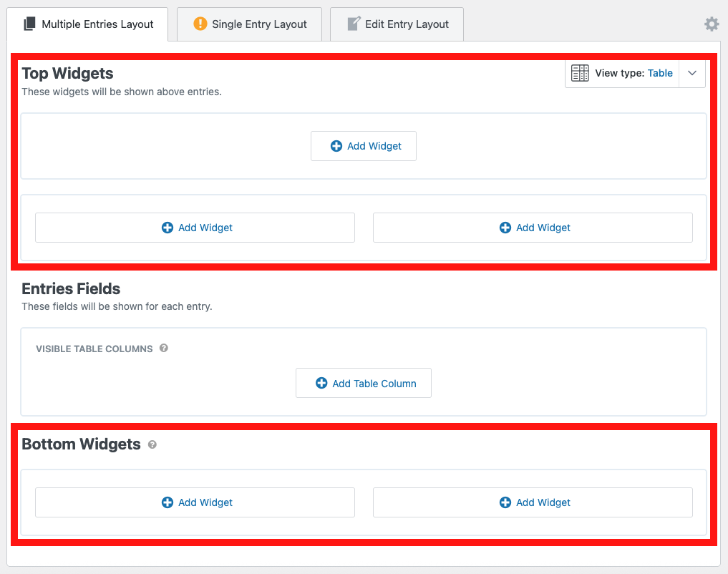Viewport: 728px width, 574px height.
Task: Click the centered Add Widget button under Top Widgets
Action: click(363, 146)
